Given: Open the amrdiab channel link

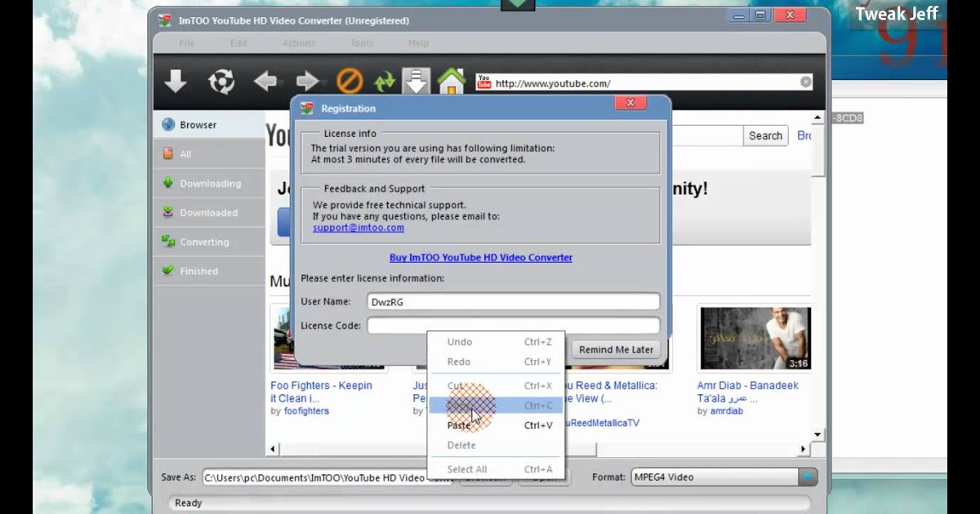Looking at the screenshot, I should coord(727,411).
